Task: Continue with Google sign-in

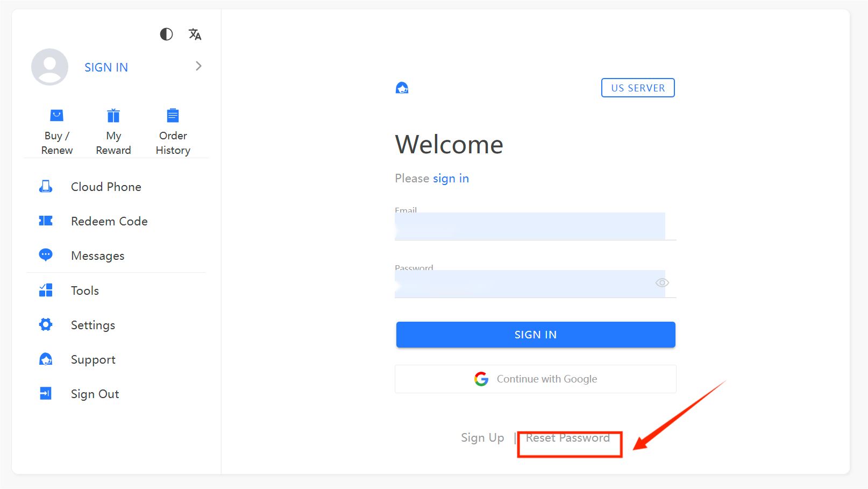Action: coord(535,379)
